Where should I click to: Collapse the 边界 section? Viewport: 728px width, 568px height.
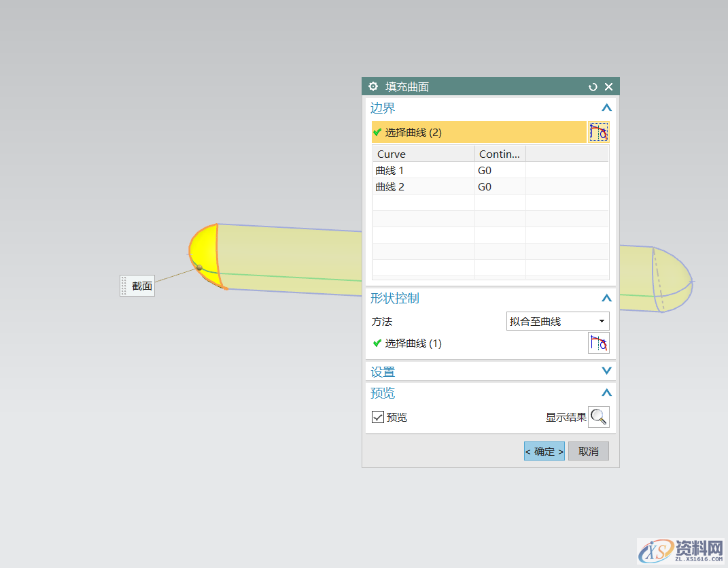point(606,107)
